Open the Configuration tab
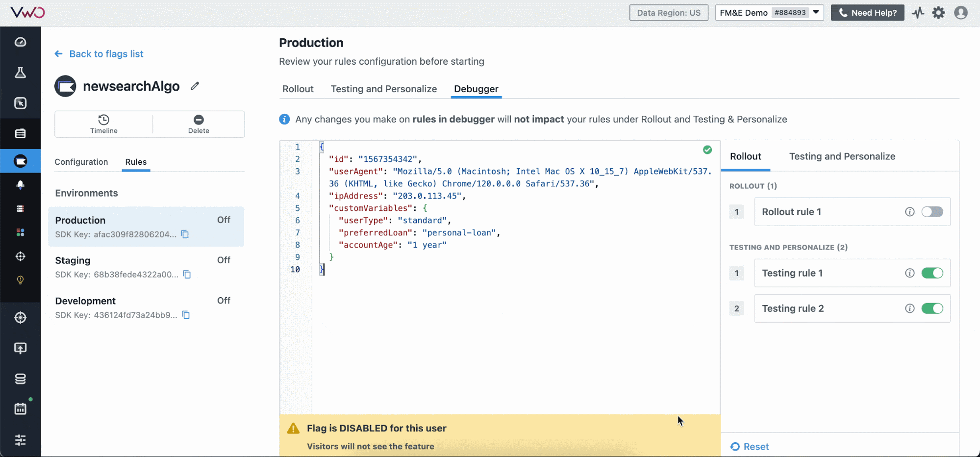This screenshot has height=457, width=980. [x=81, y=162]
